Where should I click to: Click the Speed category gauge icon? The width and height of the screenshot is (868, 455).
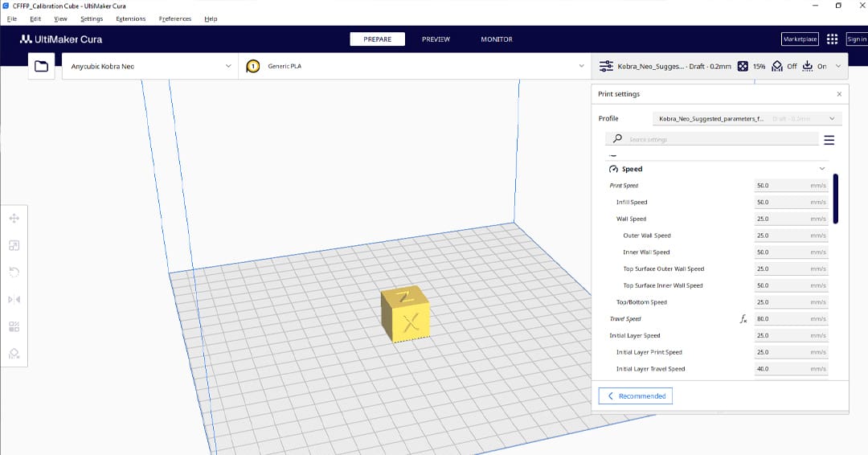(613, 170)
